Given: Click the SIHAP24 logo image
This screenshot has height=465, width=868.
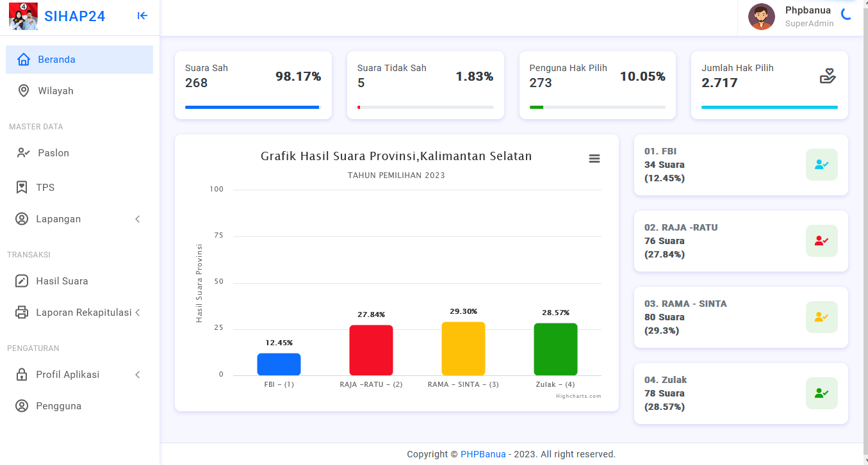Looking at the screenshot, I should (23, 17).
